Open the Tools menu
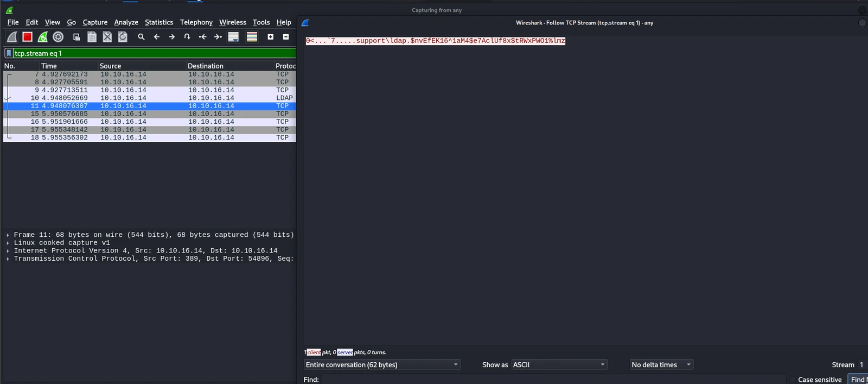 pyautogui.click(x=261, y=22)
